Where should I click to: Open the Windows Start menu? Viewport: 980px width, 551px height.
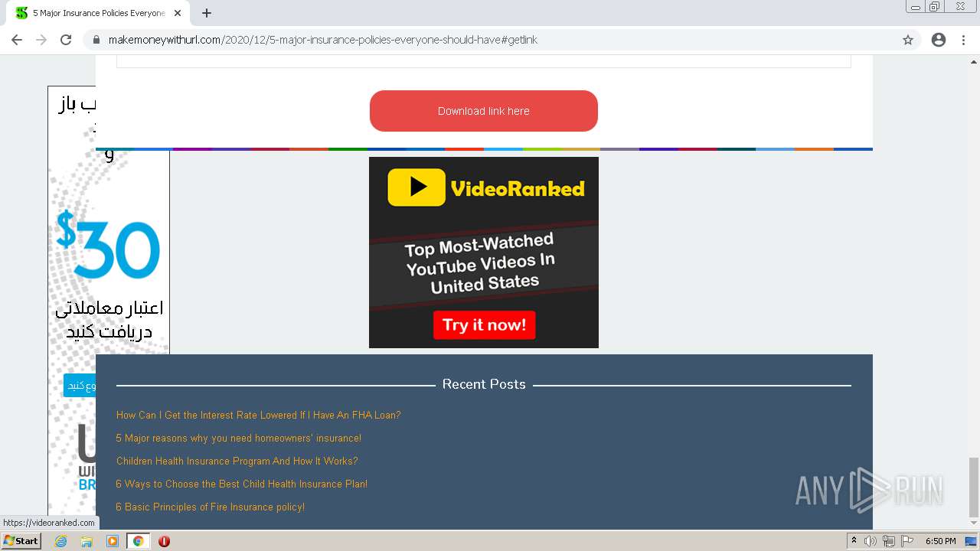click(21, 541)
